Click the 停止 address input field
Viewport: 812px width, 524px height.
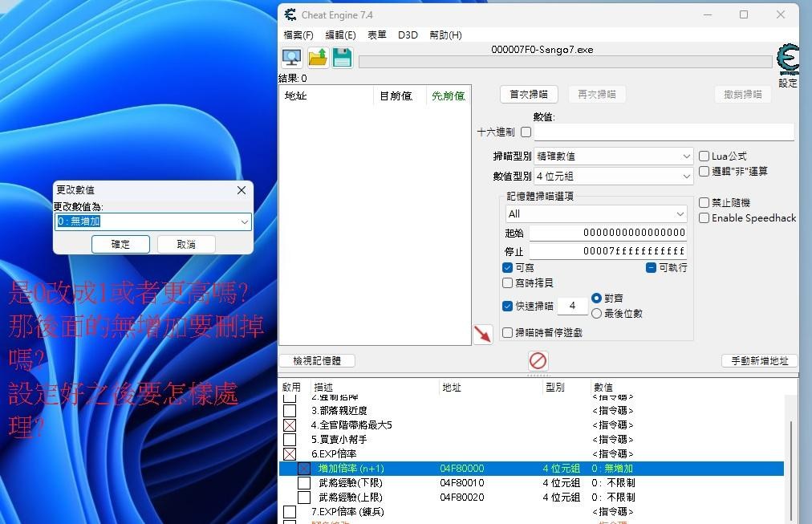[608, 251]
